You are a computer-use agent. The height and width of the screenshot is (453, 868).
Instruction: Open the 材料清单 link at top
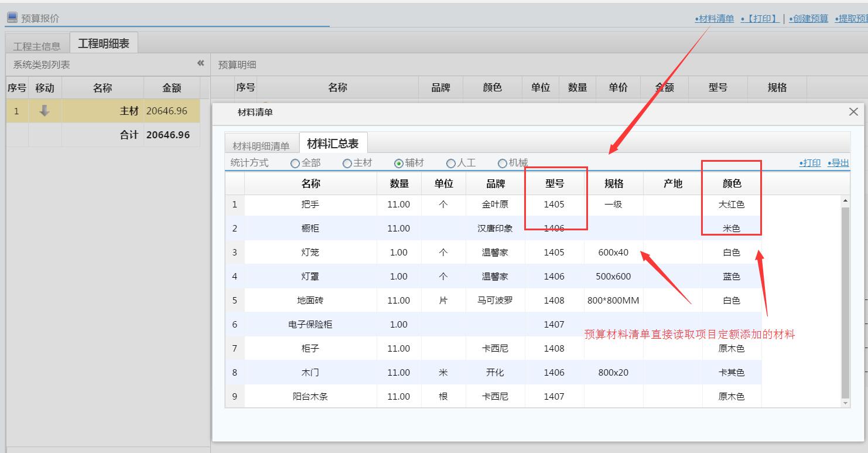click(715, 19)
